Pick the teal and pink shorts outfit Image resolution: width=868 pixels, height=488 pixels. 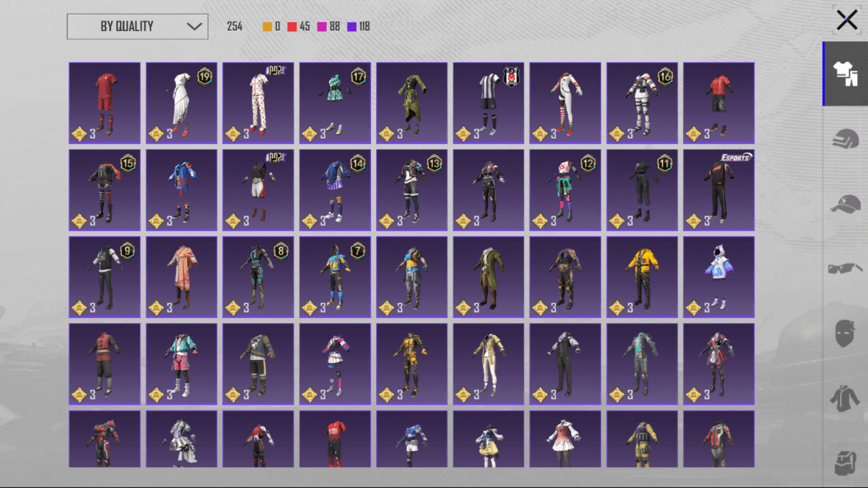pos(181,364)
